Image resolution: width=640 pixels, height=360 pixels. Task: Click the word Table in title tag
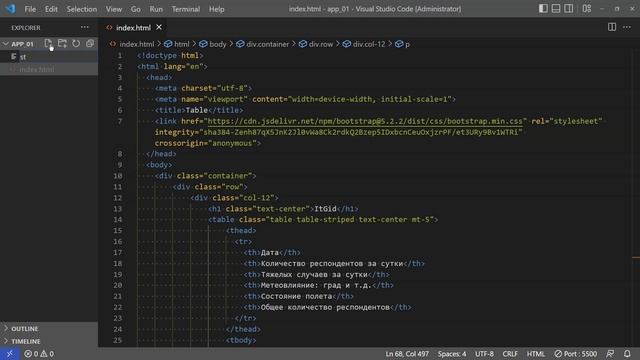(197, 110)
